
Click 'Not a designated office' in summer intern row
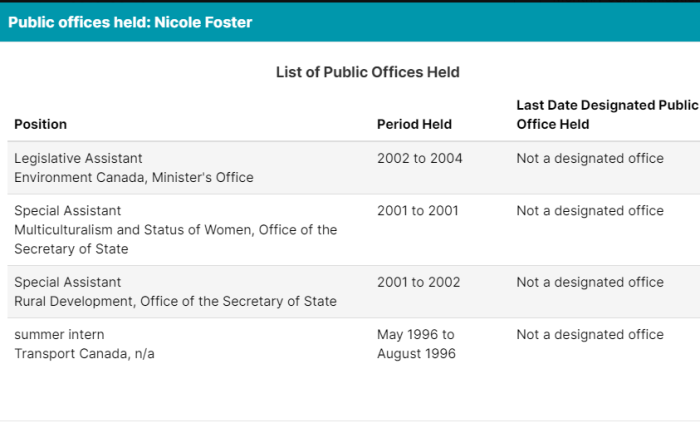(x=590, y=335)
